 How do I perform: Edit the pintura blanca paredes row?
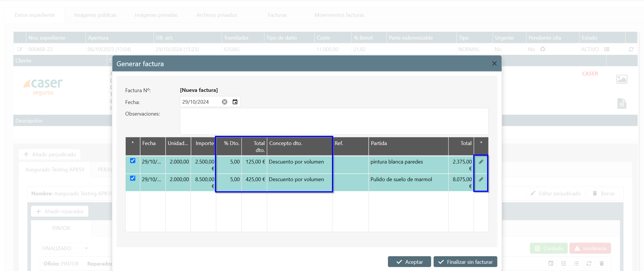click(x=481, y=162)
